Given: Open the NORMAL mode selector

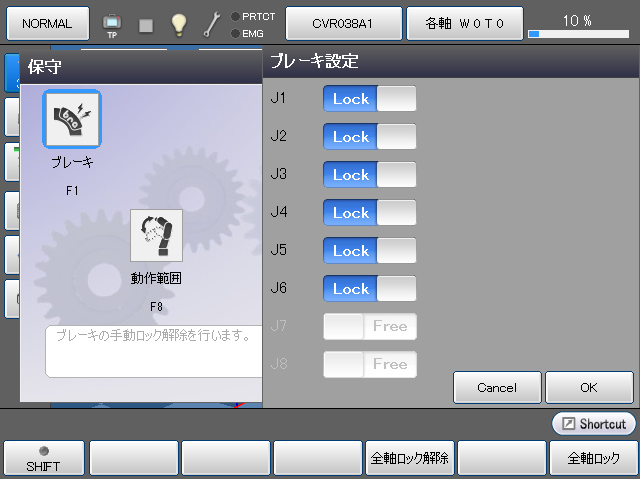Looking at the screenshot, I should pos(47,23).
